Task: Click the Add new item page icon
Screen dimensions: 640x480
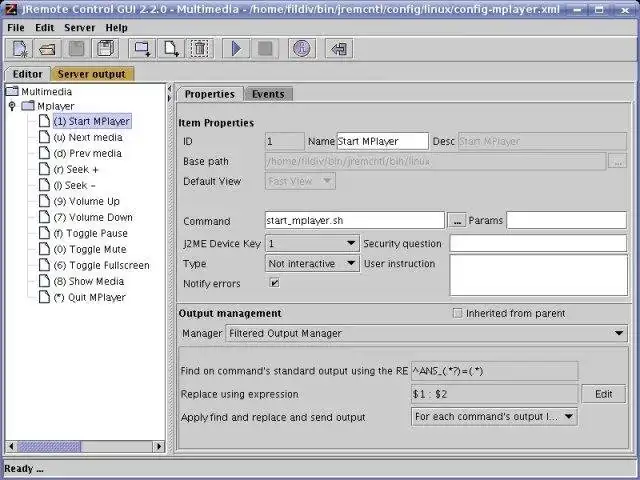Action: (x=171, y=49)
